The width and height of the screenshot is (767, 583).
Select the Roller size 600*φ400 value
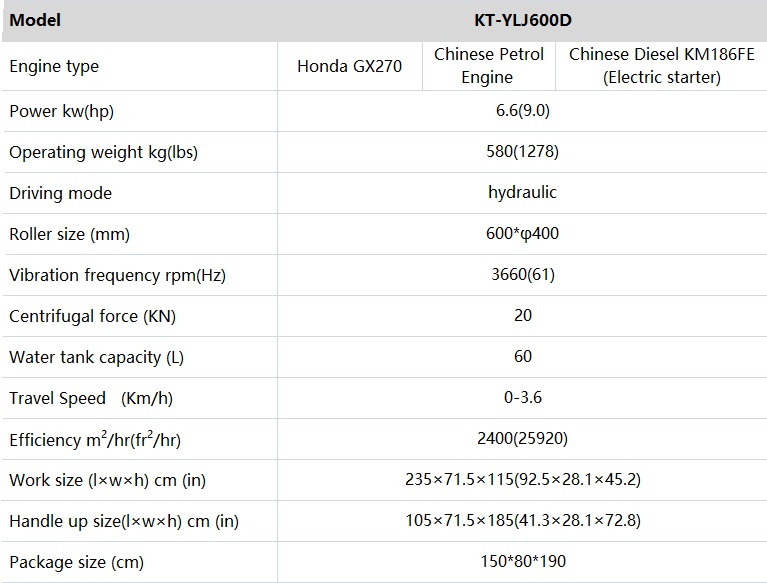tap(522, 233)
